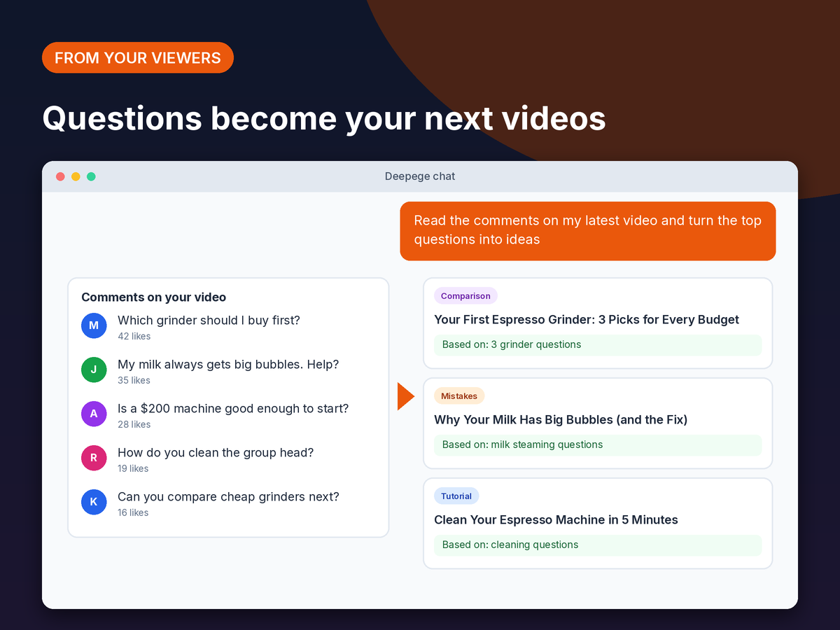Select comment 'Which grinder should I buy first?'

(209, 321)
